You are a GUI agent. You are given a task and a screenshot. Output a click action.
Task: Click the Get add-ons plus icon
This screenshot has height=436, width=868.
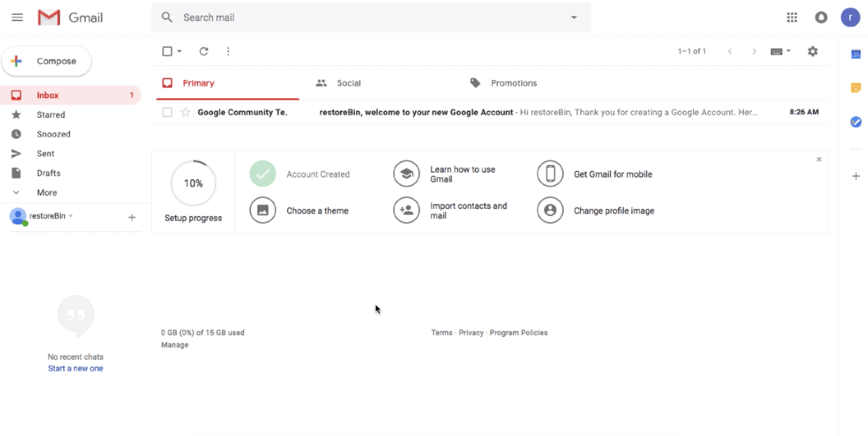[856, 176]
